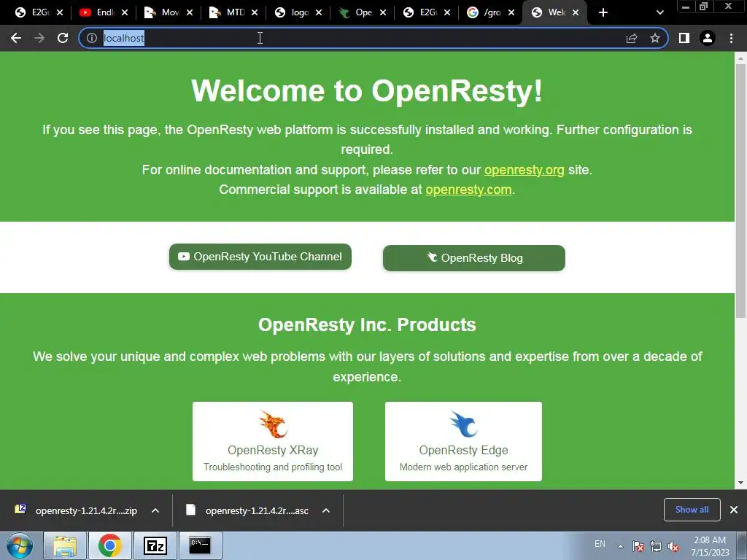Click the Action Center flag icon
The width and height of the screenshot is (747, 560).
(x=638, y=546)
